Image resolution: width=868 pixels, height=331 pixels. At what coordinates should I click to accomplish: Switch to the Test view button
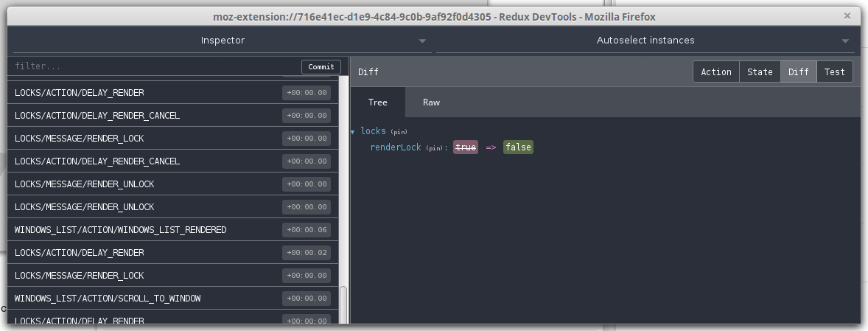click(834, 72)
